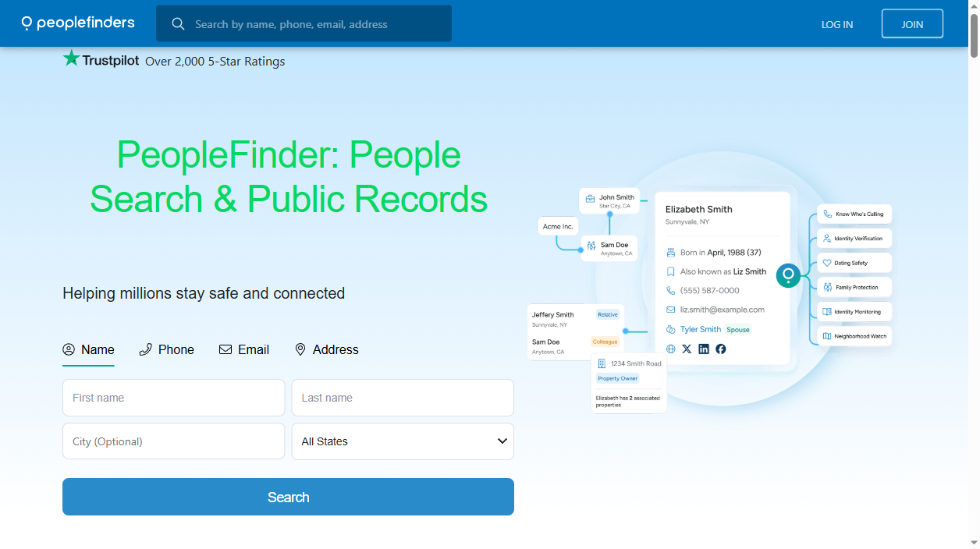Focus the top search by name, phone field
The width and height of the screenshot is (980, 549).
click(304, 24)
